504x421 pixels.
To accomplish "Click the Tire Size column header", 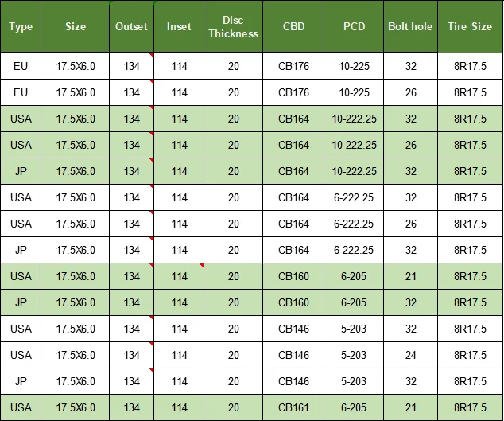I will coord(471,27).
